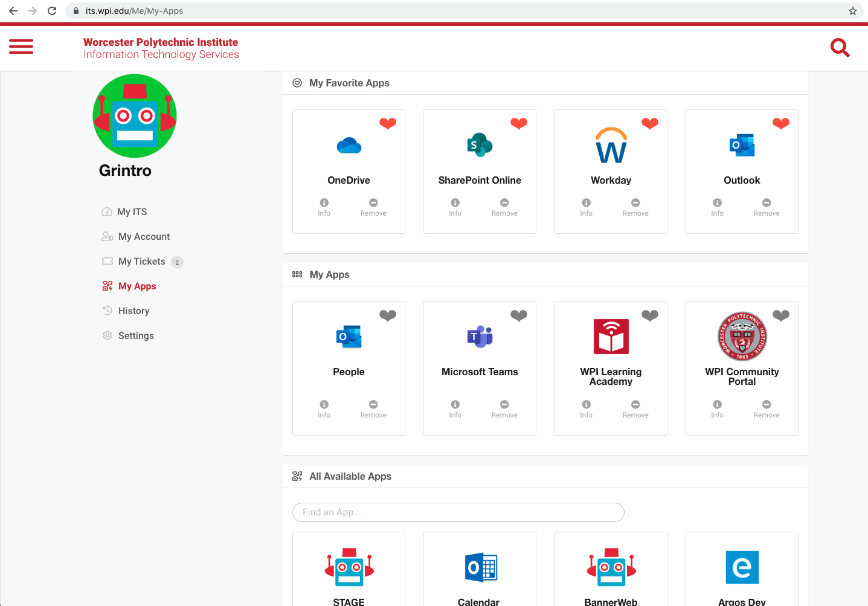
Task: Click the My Tickets count badge
Action: [x=177, y=262]
